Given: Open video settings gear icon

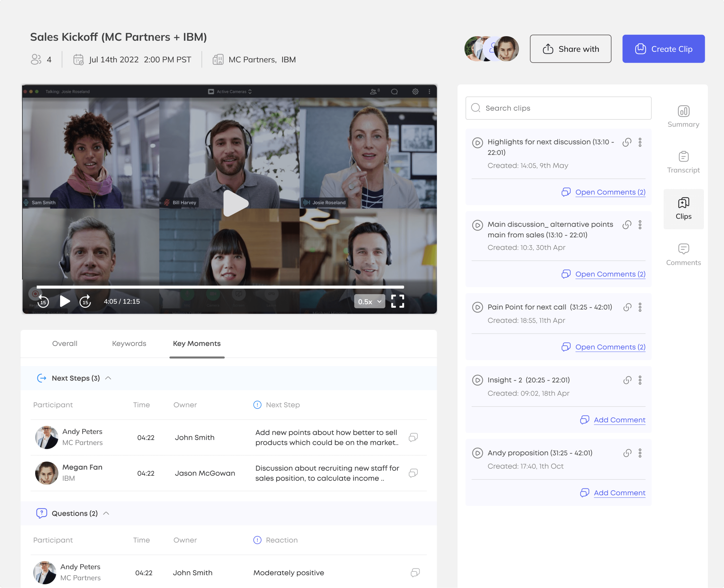Looking at the screenshot, I should pyautogui.click(x=415, y=91).
